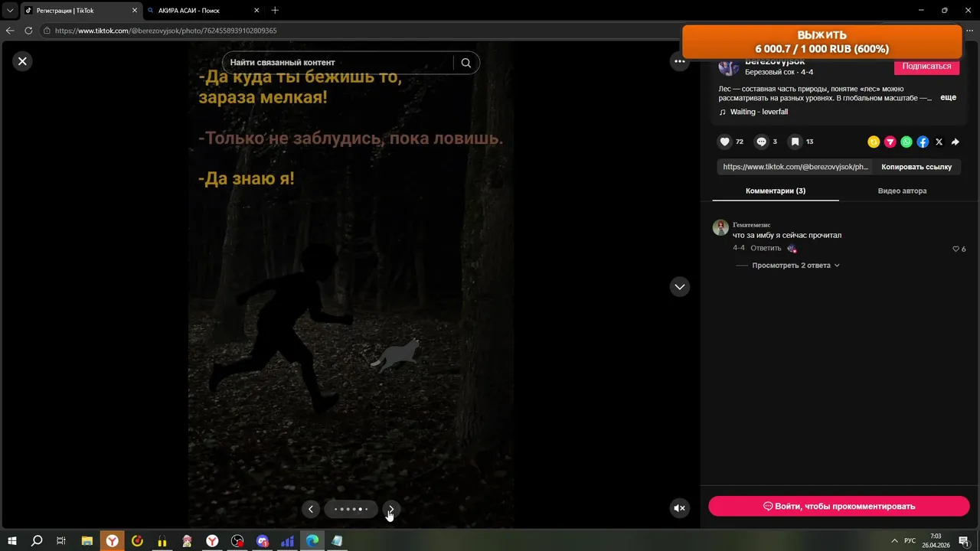The image size is (980, 551).
Task: Switch to Видео автора tab
Action: [902, 191]
